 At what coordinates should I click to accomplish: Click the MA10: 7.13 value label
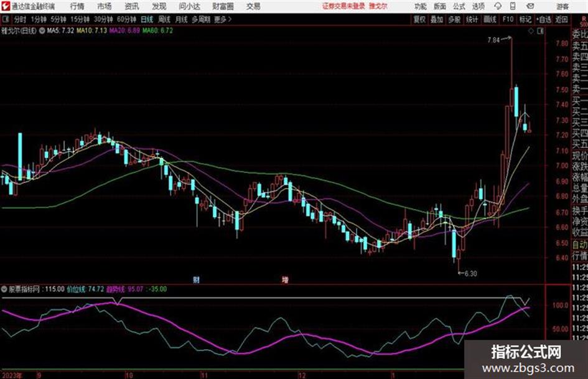click(91, 30)
